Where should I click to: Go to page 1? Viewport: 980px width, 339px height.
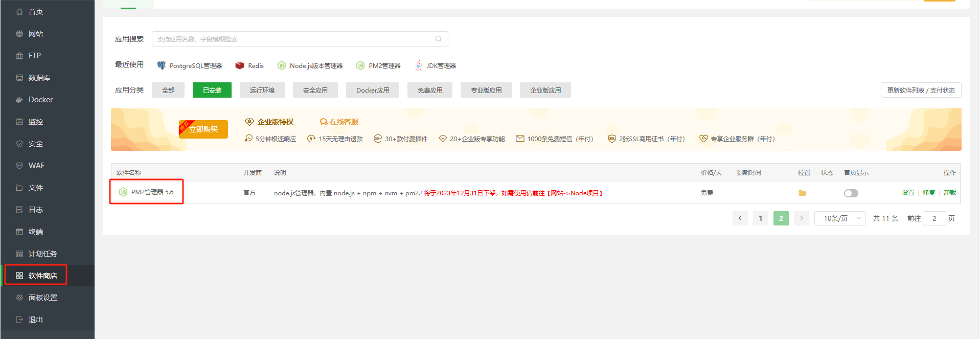(x=761, y=218)
